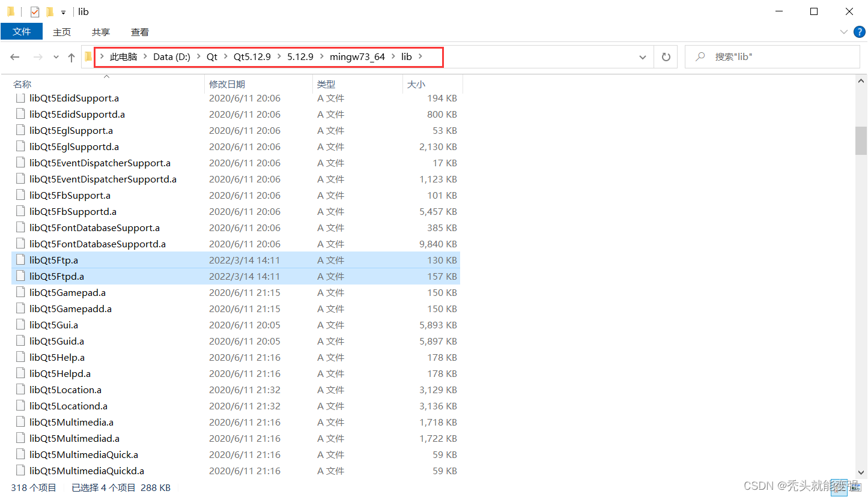Select file icon of libQt5Guid.a

21,341
